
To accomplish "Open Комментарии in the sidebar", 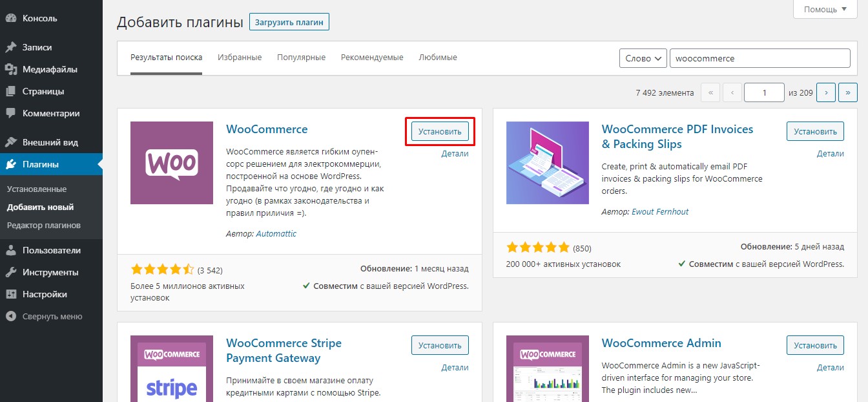I will point(51,113).
